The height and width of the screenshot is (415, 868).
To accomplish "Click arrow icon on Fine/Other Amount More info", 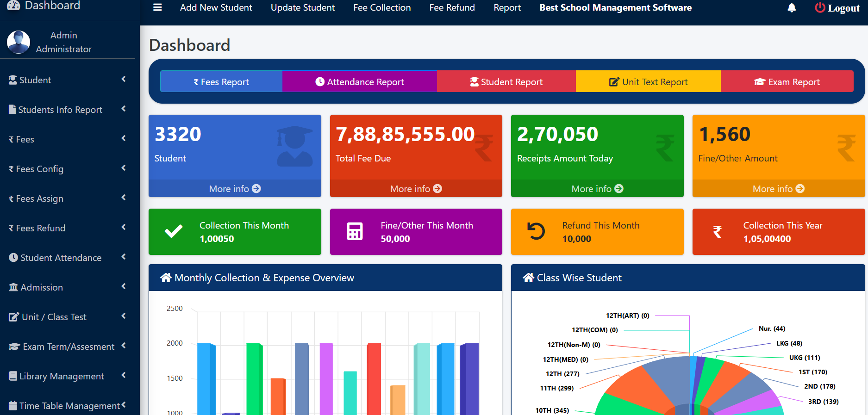I will [800, 189].
